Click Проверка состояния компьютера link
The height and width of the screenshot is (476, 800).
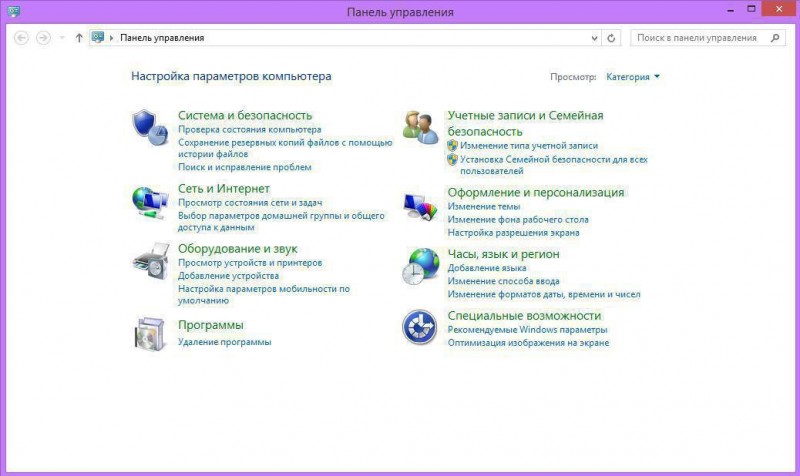tap(249, 130)
